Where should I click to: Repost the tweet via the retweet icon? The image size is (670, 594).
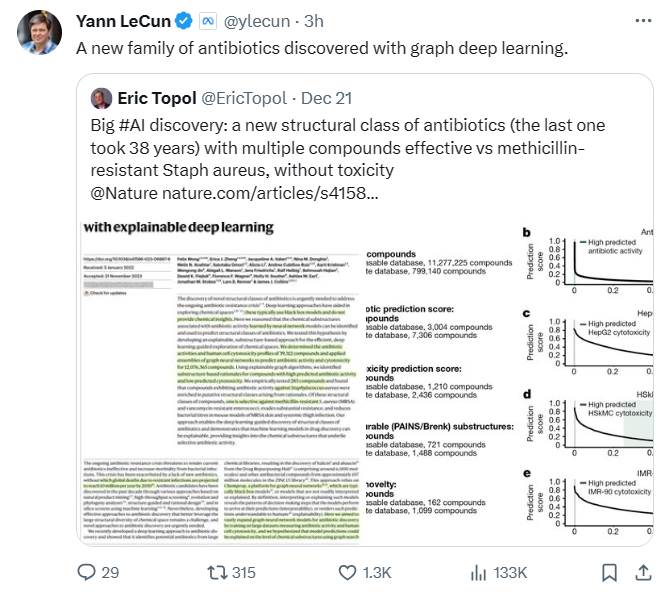pos(217,572)
